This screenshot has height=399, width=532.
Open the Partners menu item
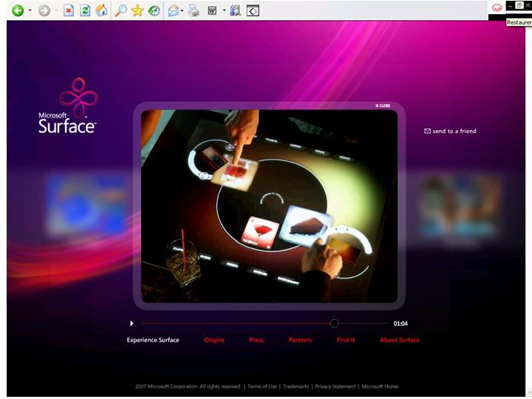tap(300, 340)
